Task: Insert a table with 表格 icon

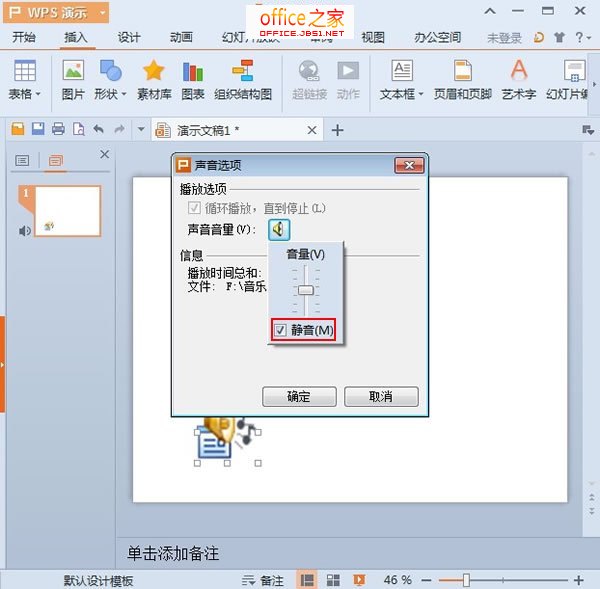Action: click(24, 70)
